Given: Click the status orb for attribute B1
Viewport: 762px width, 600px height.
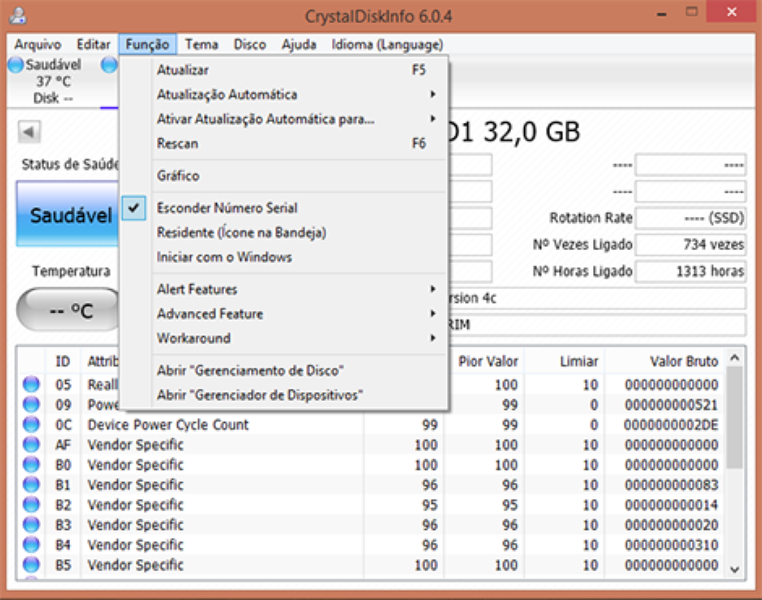Looking at the screenshot, I should point(31,484).
